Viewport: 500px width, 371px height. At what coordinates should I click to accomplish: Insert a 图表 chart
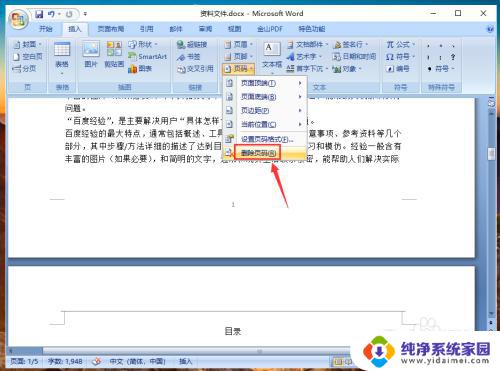(x=140, y=69)
